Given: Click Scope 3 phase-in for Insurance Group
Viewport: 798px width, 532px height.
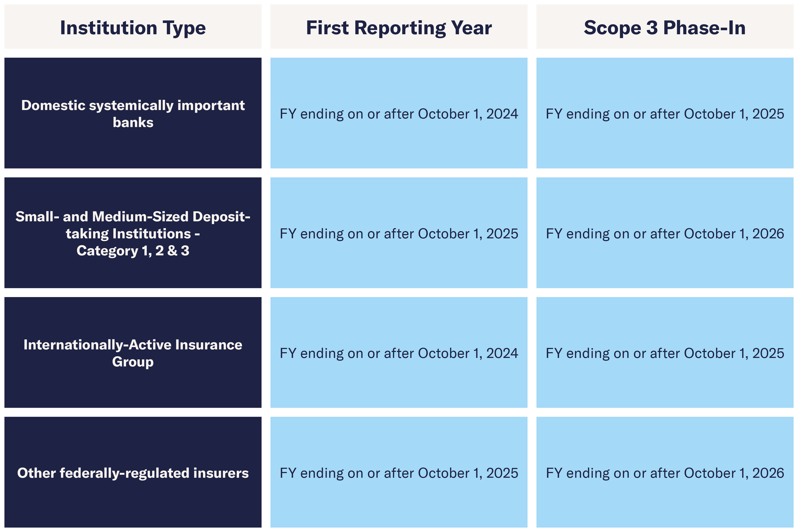Looking at the screenshot, I should (x=665, y=353).
